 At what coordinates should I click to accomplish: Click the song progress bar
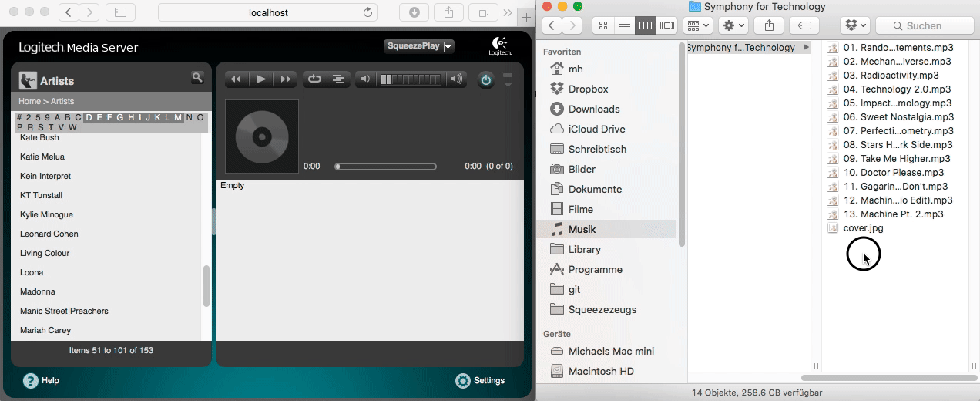385,167
